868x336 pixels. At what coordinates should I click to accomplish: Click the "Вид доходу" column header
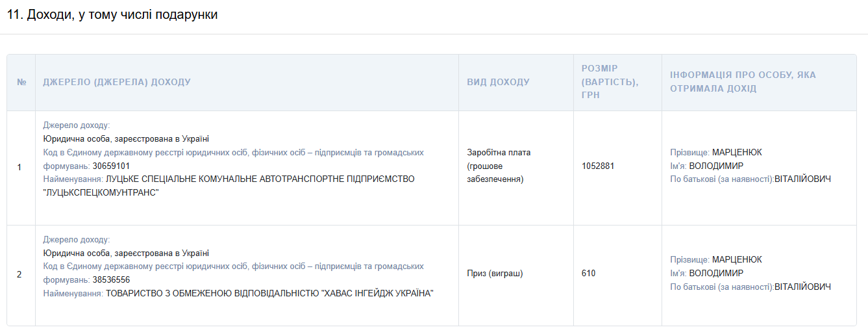(x=498, y=83)
